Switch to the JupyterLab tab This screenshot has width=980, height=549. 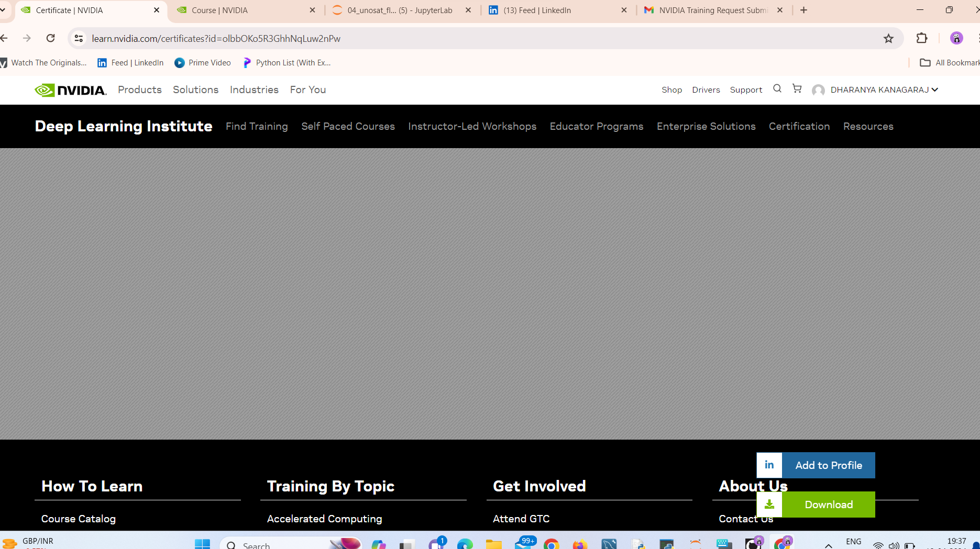pyautogui.click(x=402, y=10)
